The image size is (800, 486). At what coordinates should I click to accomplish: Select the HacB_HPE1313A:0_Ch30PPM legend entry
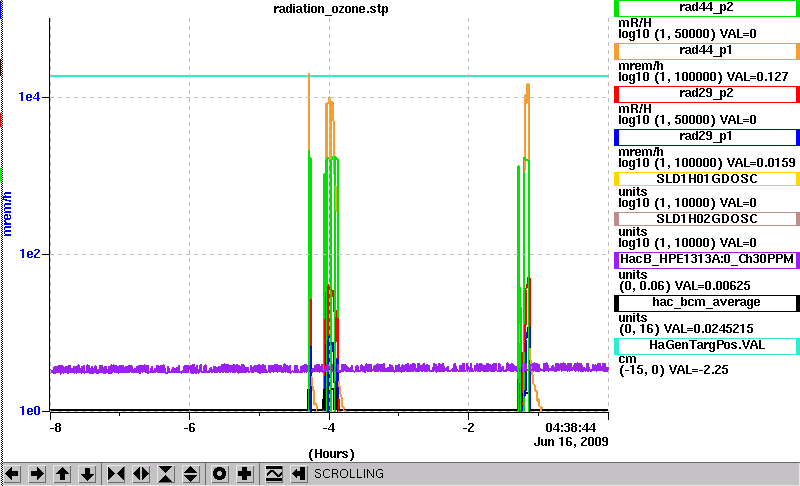[707, 259]
